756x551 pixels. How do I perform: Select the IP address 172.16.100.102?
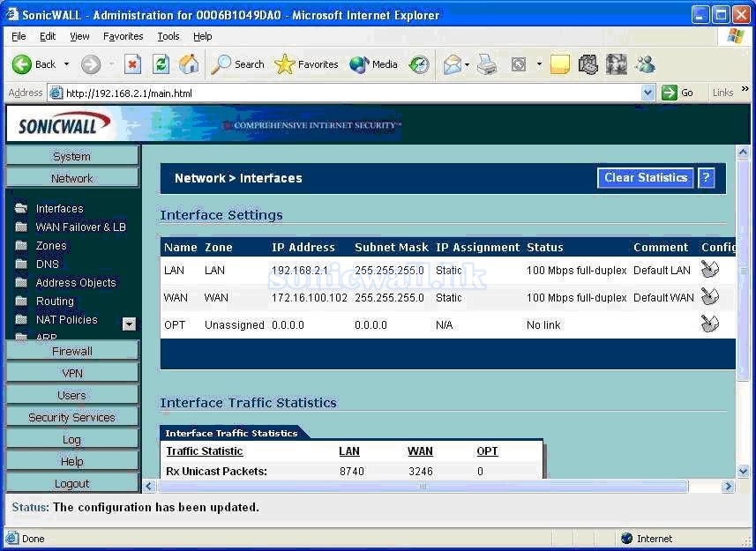pyautogui.click(x=310, y=298)
